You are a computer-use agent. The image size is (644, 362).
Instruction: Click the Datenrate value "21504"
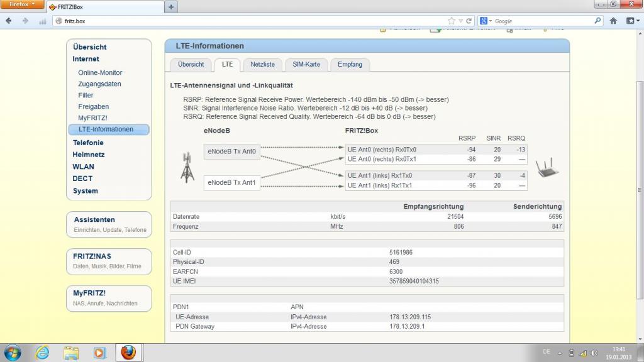click(x=455, y=216)
